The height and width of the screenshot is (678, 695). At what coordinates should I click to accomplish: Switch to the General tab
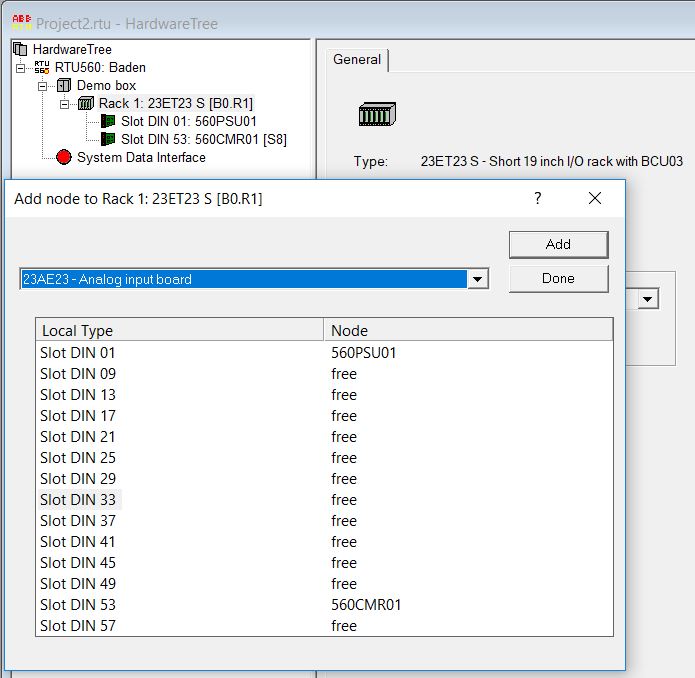click(x=357, y=59)
